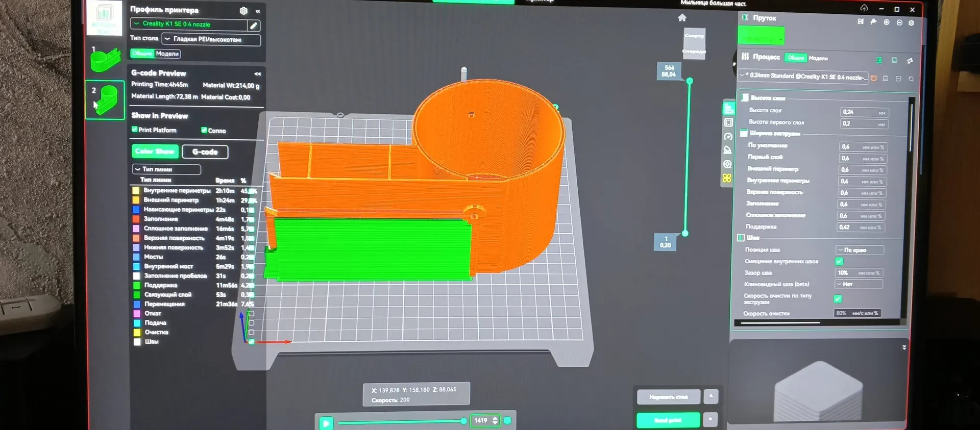Viewport: 980px width, 430px height.
Task: Click the Высота слоя value field
Action: (x=865, y=112)
